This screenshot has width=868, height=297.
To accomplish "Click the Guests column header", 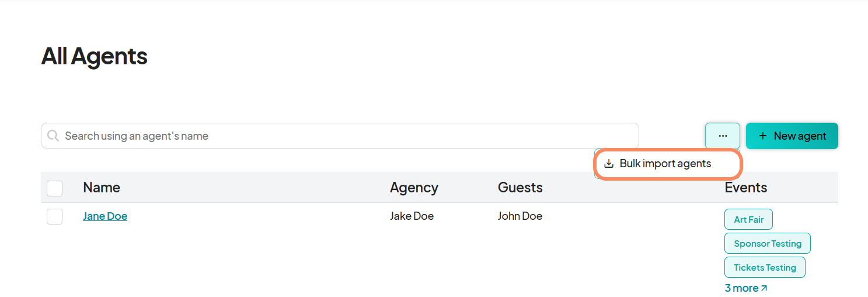I will pyautogui.click(x=520, y=187).
